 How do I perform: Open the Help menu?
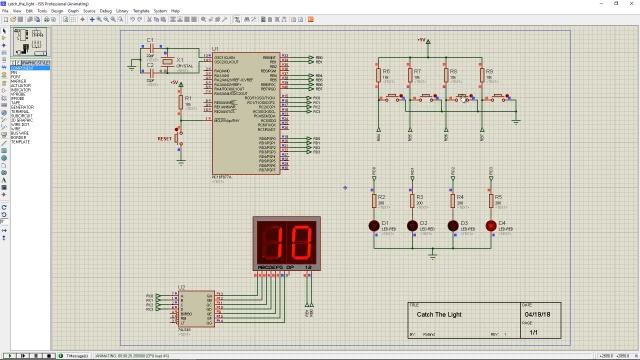pos(175,11)
